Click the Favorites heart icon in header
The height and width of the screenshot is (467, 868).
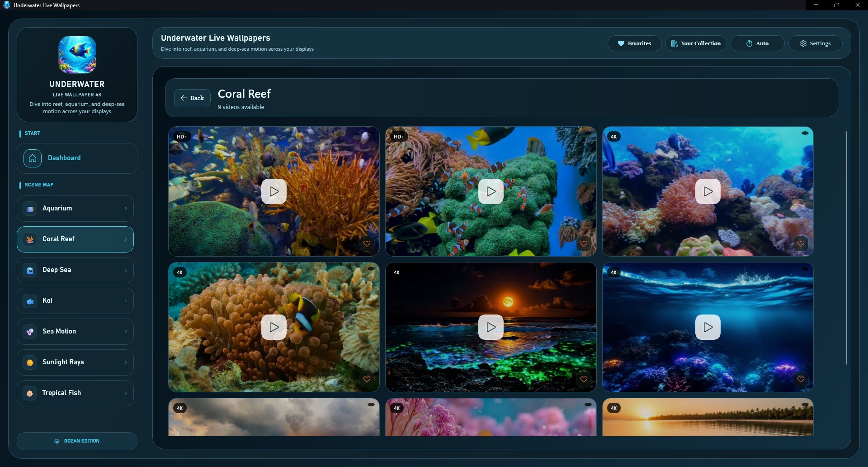pyautogui.click(x=621, y=43)
